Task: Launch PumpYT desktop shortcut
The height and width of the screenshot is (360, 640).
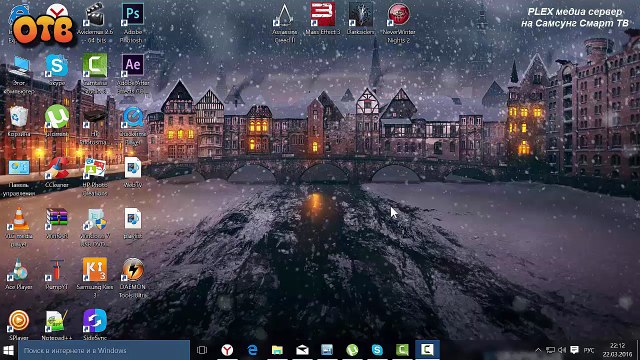Action: [x=57, y=274]
